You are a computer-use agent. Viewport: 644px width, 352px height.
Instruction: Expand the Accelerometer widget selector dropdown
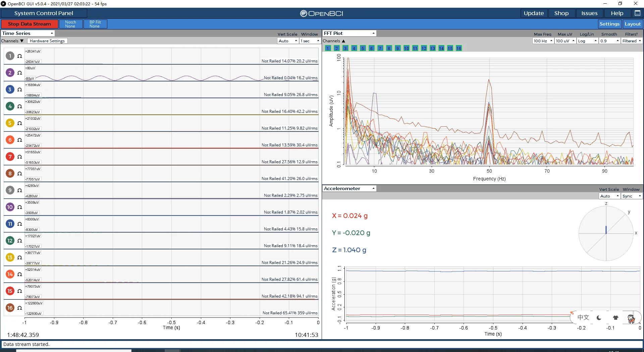pyautogui.click(x=349, y=188)
